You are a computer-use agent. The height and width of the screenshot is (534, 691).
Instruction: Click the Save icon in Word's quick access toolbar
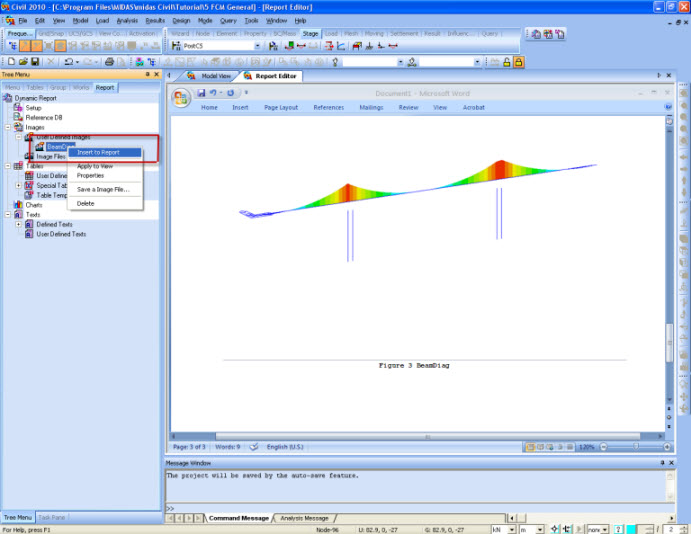[x=201, y=93]
